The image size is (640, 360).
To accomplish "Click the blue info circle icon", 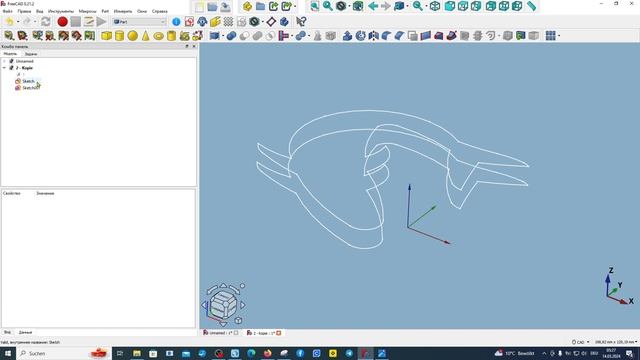I will click(x=176, y=22).
